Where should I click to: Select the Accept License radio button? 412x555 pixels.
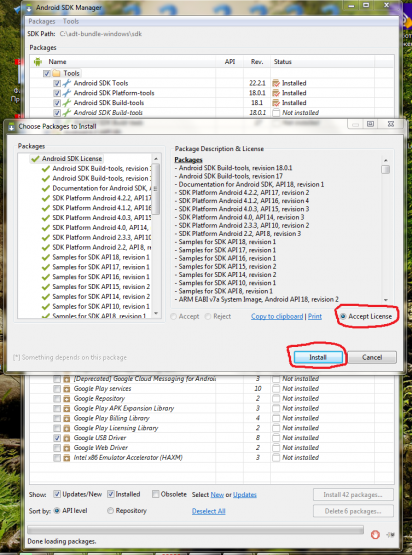coord(343,316)
